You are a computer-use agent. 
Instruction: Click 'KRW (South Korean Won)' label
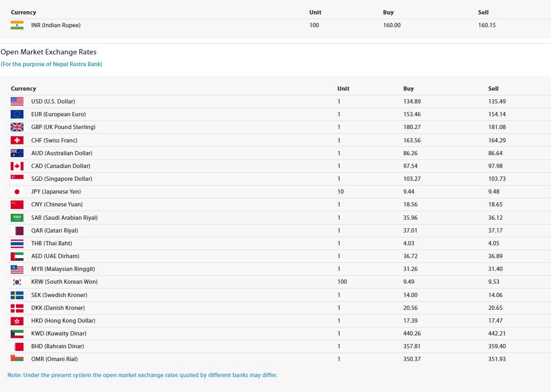pyautogui.click(x=64, y=282)
